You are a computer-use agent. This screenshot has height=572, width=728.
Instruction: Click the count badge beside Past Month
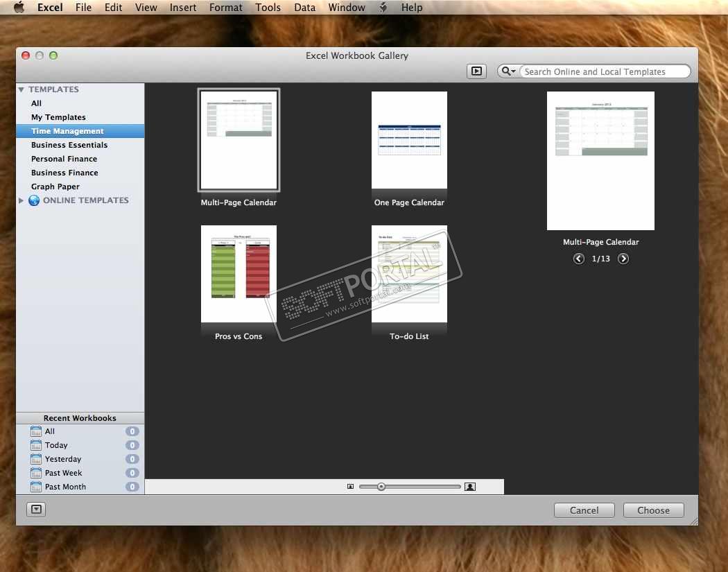pyautogui.click(x=132, y=487)
